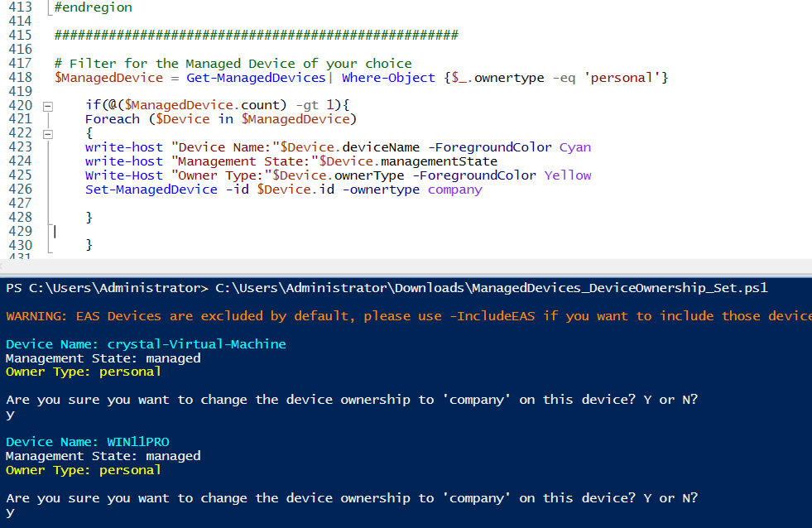Click write-host on line 423
Screen dimensions: 812x528
click(x=123, y=146)
